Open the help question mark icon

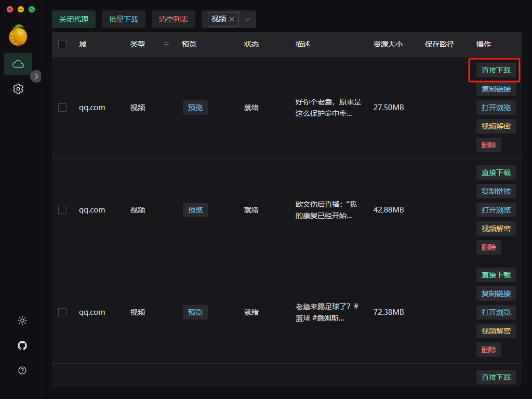pyautogui.click(x=22, y=370)
